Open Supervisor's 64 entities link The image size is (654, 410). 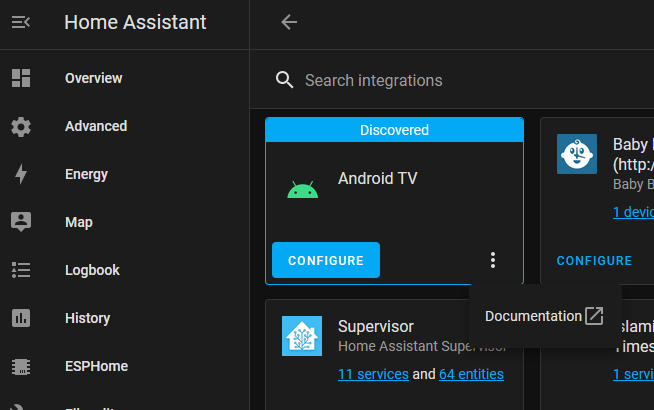[x=471, y=374]
